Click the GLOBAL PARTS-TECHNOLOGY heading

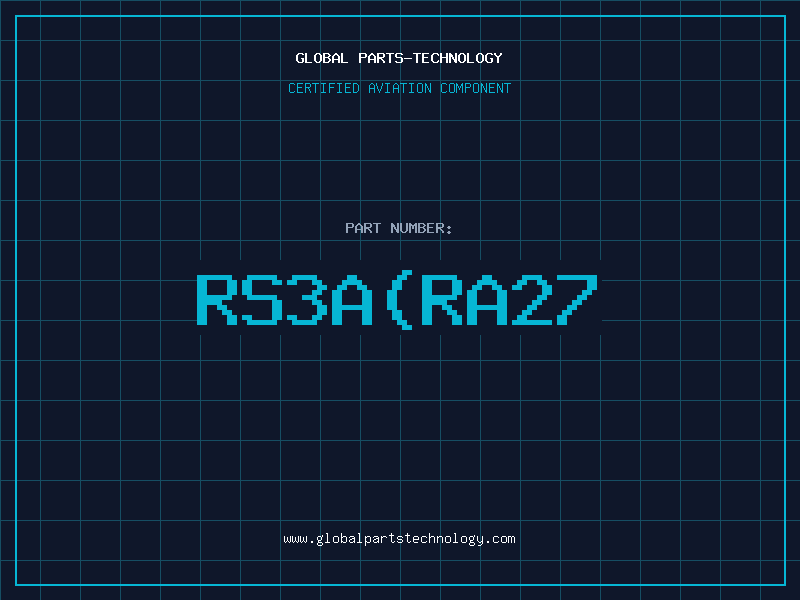tap(399, 58)
